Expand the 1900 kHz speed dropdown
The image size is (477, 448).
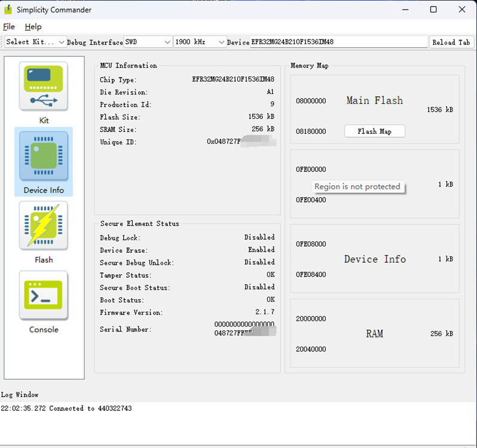click(x=200, y=42)
